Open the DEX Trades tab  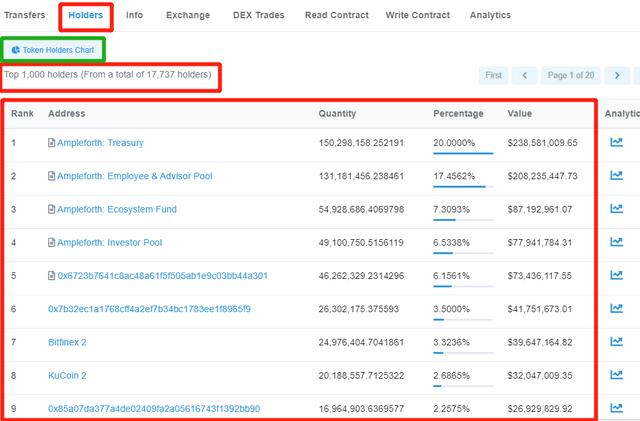(258, 15)
